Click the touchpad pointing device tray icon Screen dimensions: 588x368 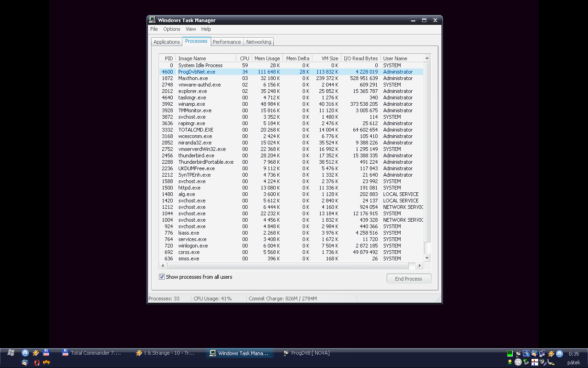pos(551,362)
